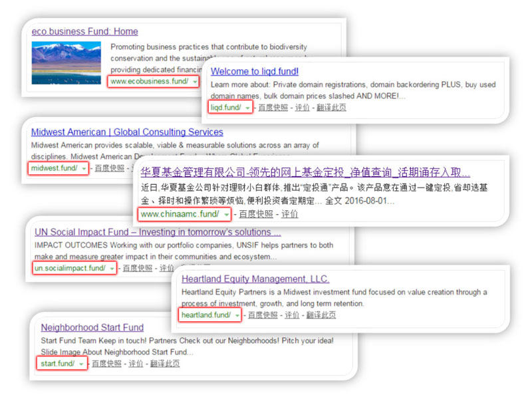The image size is (532, 399).
Task: Click the mountain lake thumbnail image
Action: (x=66, y=63)
